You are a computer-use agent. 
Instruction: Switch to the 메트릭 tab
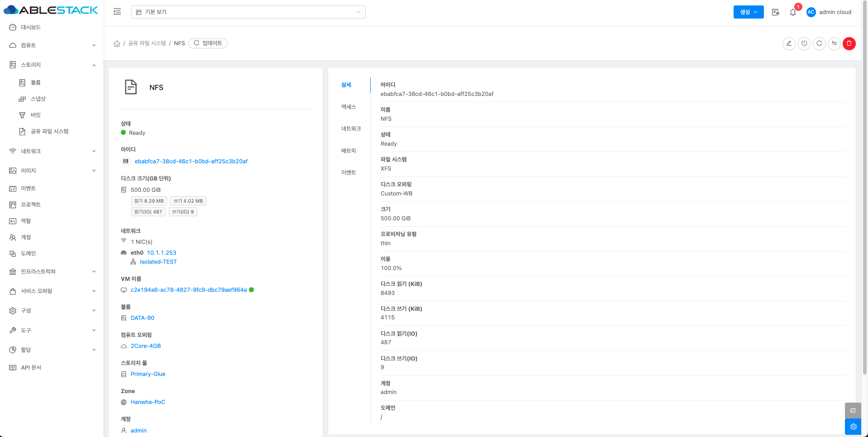point(348,151)
